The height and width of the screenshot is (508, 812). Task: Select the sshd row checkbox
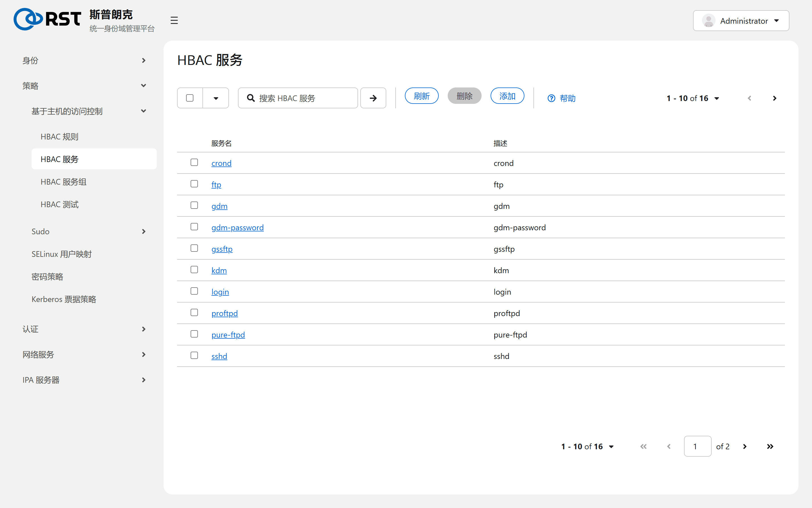tap(194, 356)
